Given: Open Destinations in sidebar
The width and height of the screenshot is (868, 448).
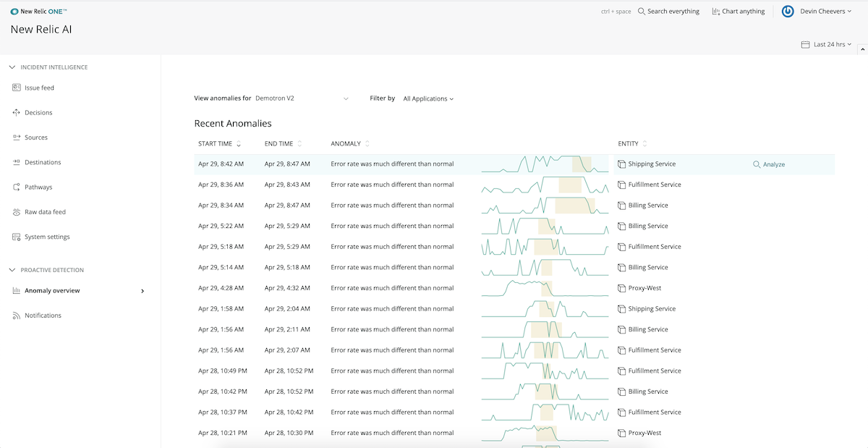Looking at the screenshot, I should point(43,162).
